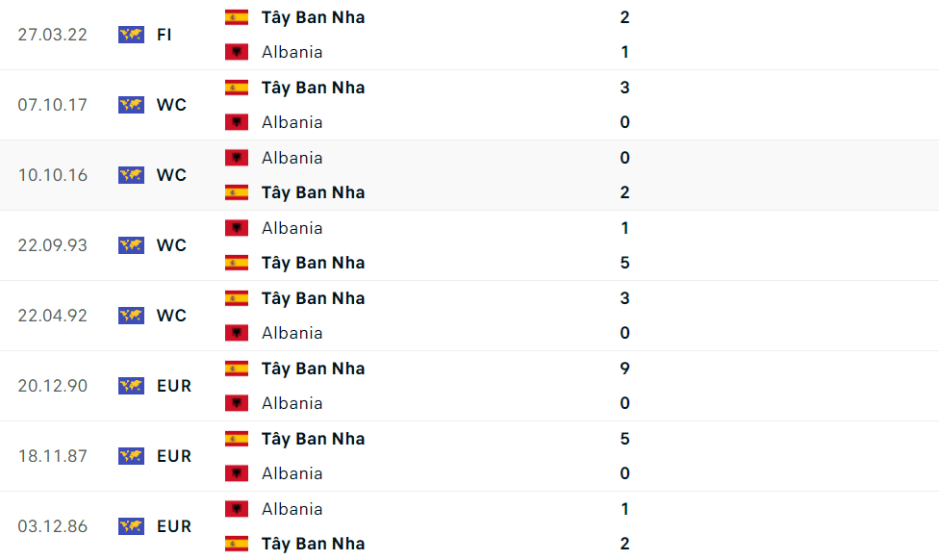This screenshot has width=939, height=560.
Task: Click the Spain flag in the 03.12.86 match
Action: 237,544
